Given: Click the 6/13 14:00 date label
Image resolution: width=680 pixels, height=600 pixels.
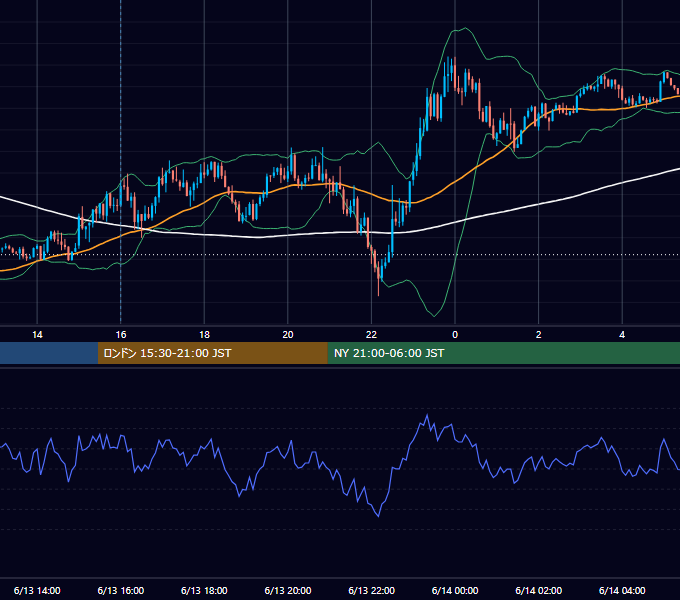Looking at the screenshot, I should click(x=37, y=590).
